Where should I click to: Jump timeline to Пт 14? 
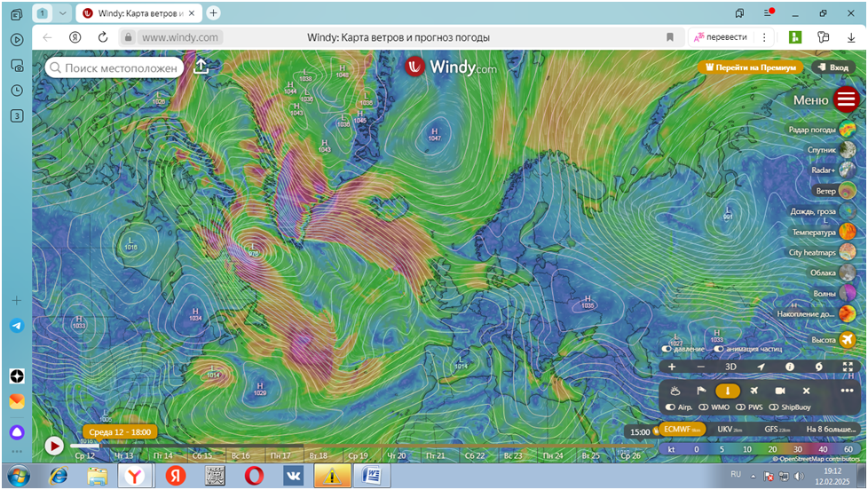[163, 455]
